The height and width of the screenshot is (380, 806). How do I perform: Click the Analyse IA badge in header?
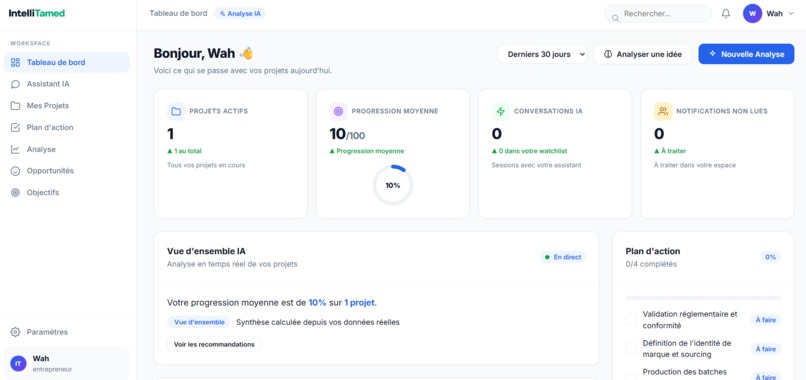pyautogui.click(x=240, y=13)
